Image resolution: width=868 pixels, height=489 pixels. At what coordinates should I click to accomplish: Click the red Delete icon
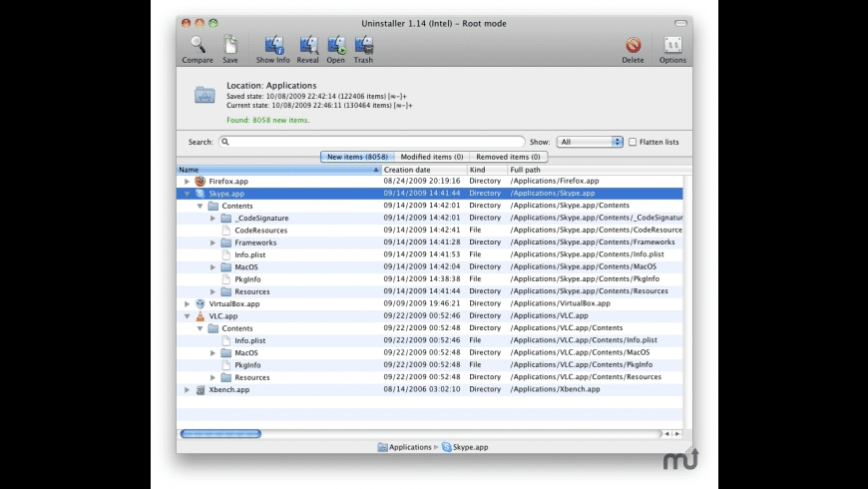(x=633, y=46)
